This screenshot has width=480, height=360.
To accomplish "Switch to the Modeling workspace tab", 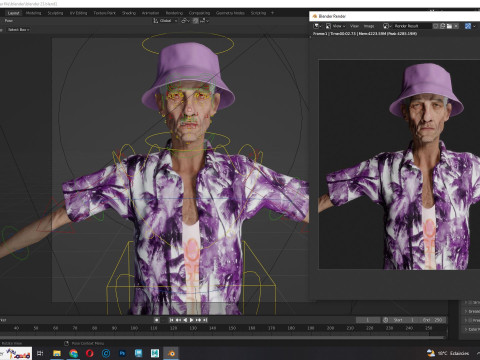I will (x=33, y=13).
